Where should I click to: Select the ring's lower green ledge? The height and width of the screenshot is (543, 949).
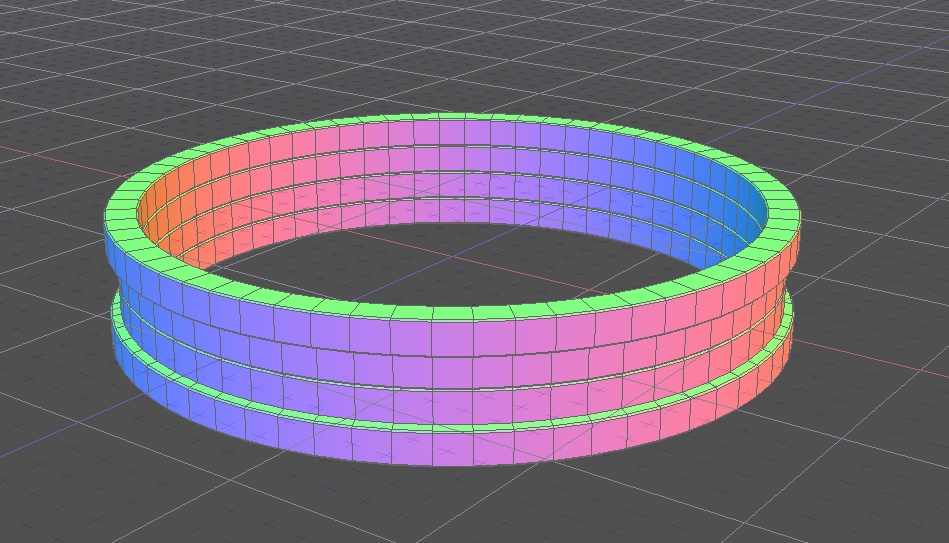pos(453,427)
